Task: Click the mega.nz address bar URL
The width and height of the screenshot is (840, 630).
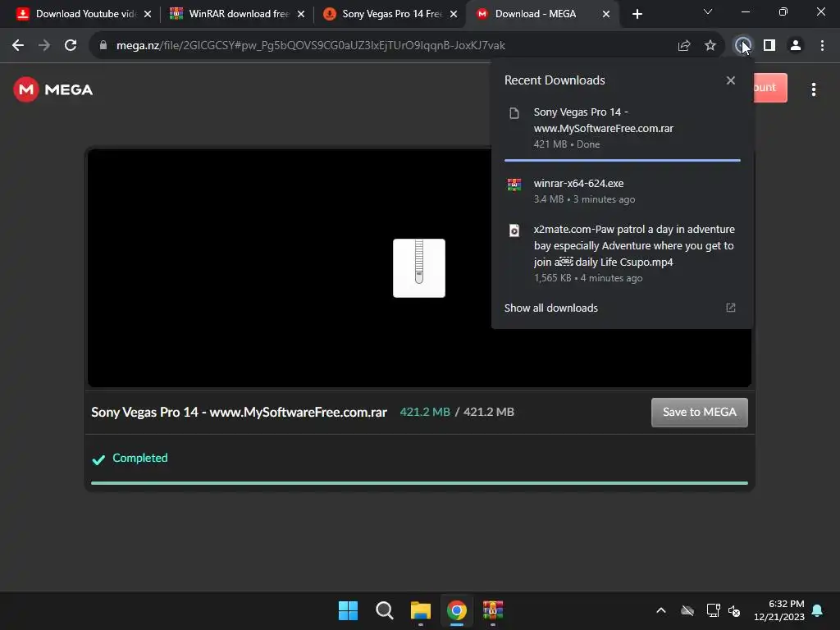Action: tap(311, 46)
